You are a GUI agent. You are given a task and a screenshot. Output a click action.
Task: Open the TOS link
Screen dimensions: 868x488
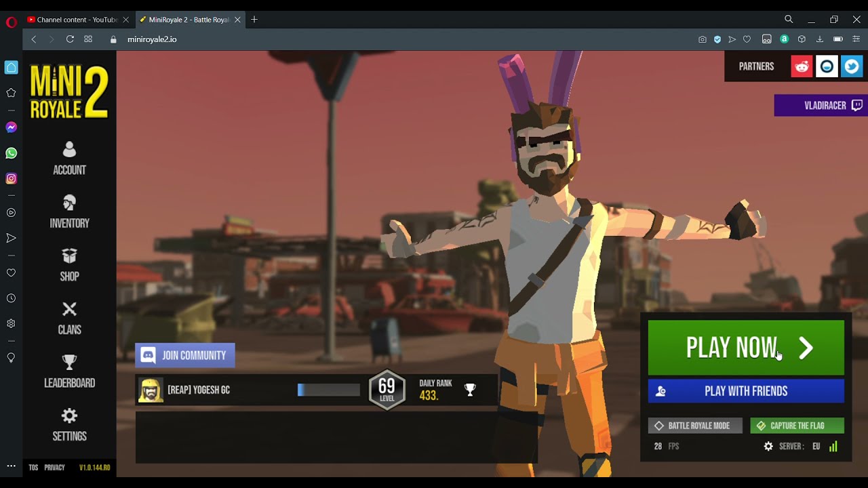click(33, 468)
